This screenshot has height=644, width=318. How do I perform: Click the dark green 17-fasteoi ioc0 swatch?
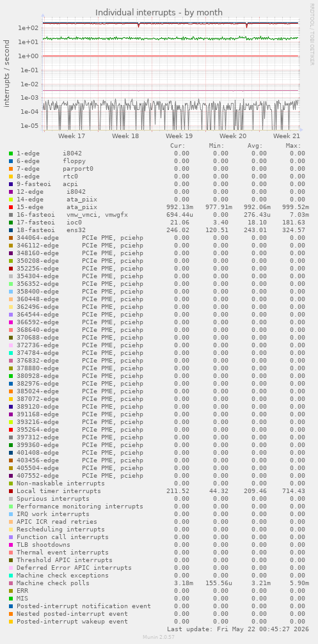tap(11, 222)
